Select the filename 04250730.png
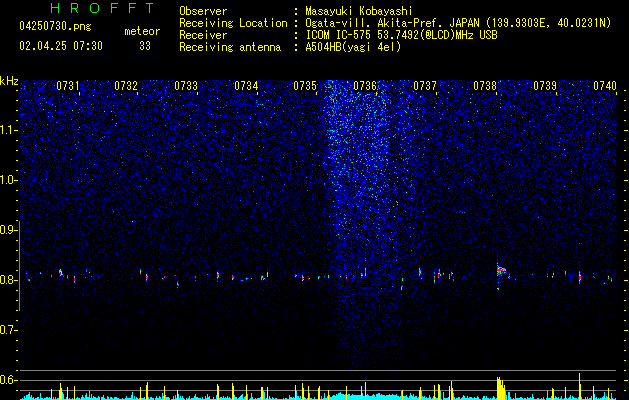629x400 pixels. (55, 27)
